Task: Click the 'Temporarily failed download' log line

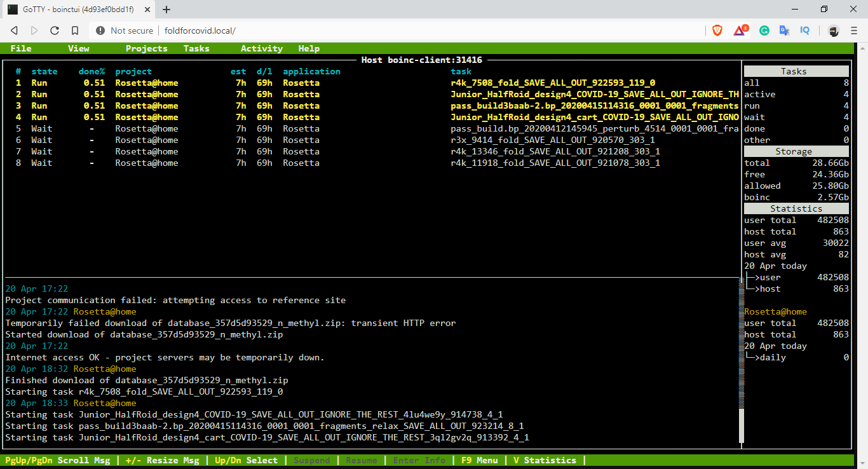Action: click(231, 323)
